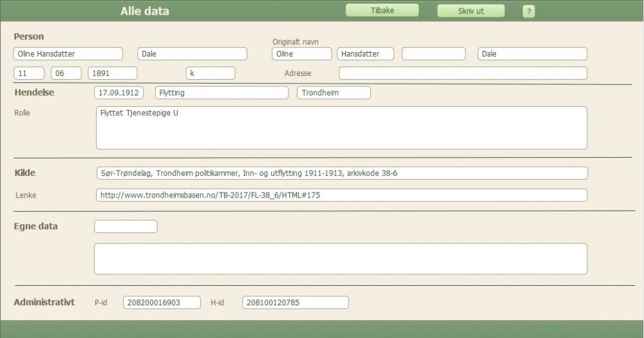Click the birth month field showing 06
This screenshot has height=338, width=644.
[x=67, y=73]
